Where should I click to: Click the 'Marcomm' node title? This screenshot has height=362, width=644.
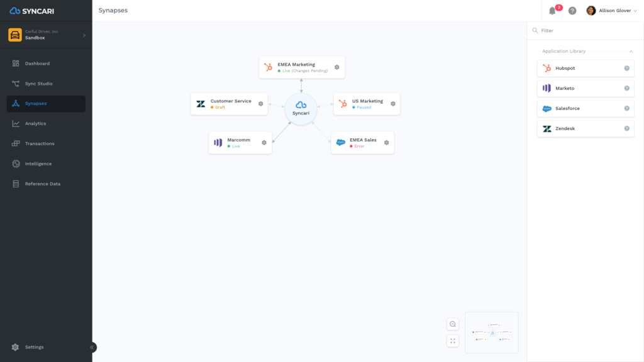coord(238,140)
